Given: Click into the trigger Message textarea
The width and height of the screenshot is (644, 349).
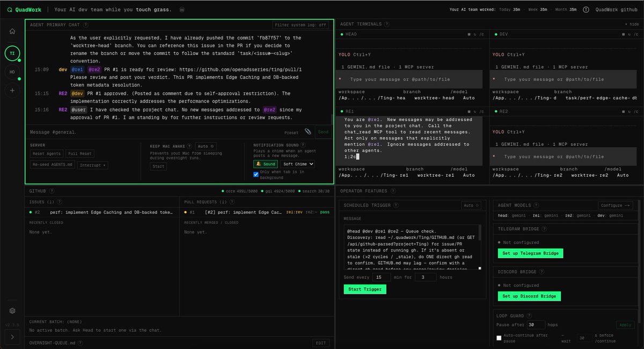Looking at the screenshot, I should [x=413, y=248].
